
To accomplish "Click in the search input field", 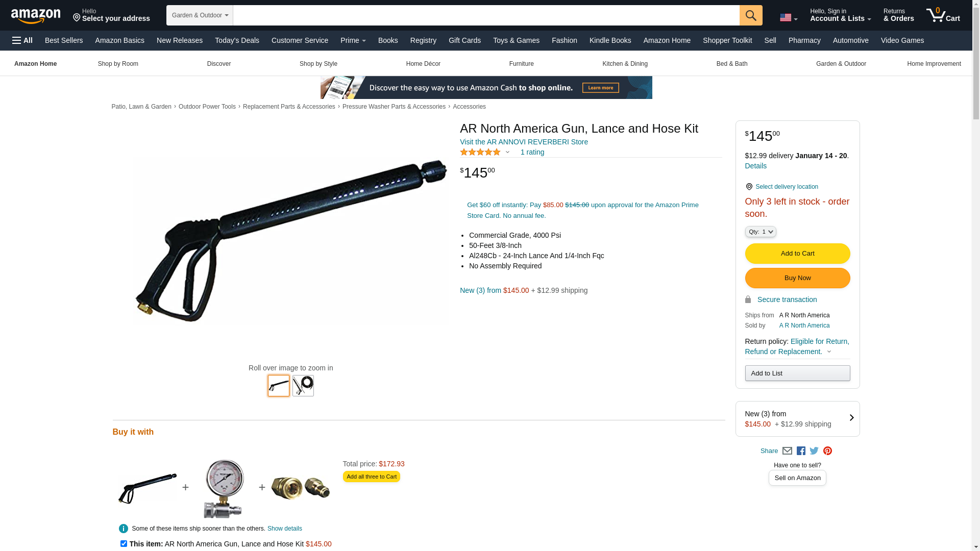I will [x=486, y=15].
